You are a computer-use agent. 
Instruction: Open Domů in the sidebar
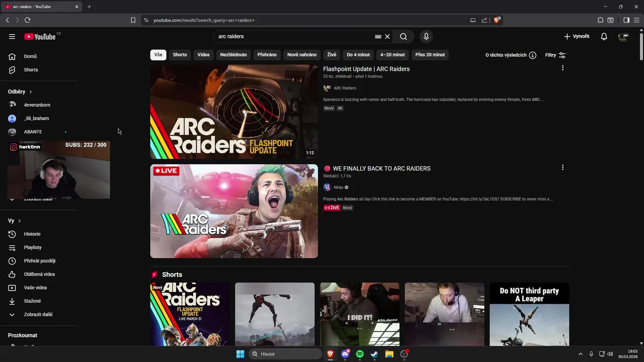coord(30,56)
